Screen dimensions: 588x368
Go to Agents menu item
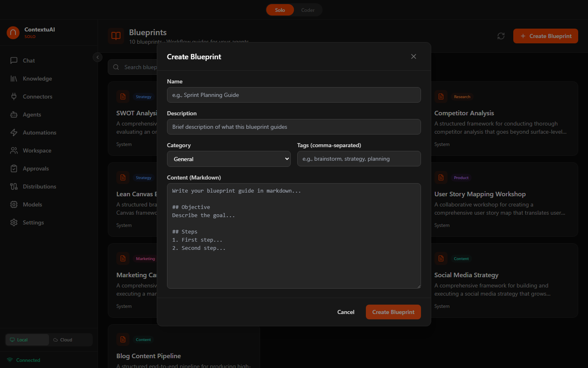click(x=49, y=114)
